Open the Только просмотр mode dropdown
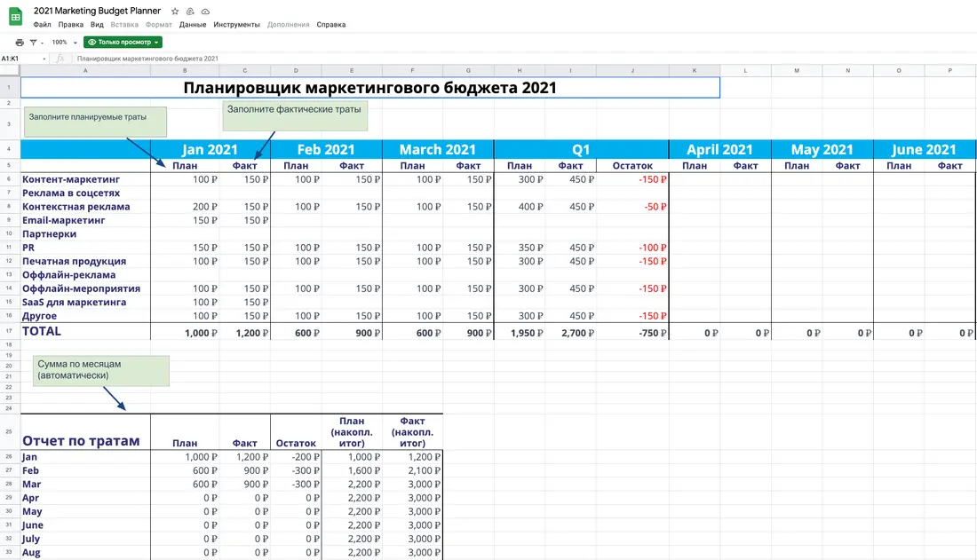Viewport: 977px width, 560px height. pyautogui.click(x=123, y=43)
